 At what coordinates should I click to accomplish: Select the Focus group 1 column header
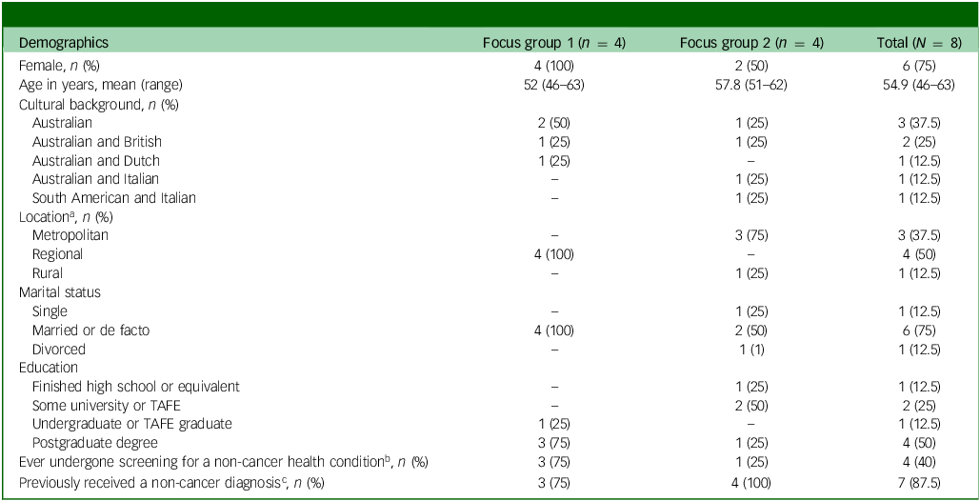(x=553, y=43)
